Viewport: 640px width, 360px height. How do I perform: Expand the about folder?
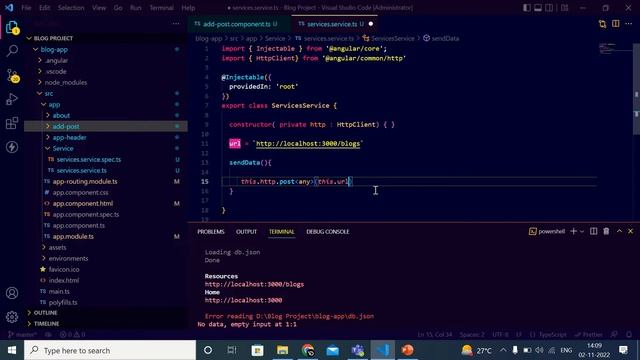61,116
